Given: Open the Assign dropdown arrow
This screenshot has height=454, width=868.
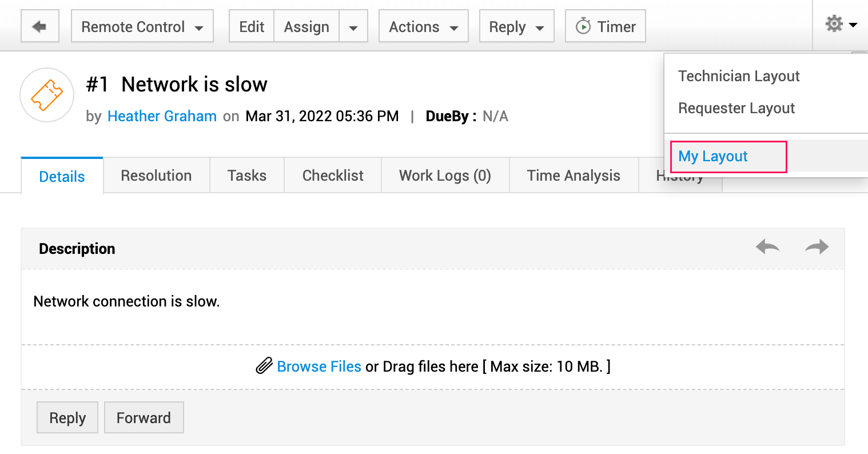Looking at the screenshot, I should tap(353, 27).
